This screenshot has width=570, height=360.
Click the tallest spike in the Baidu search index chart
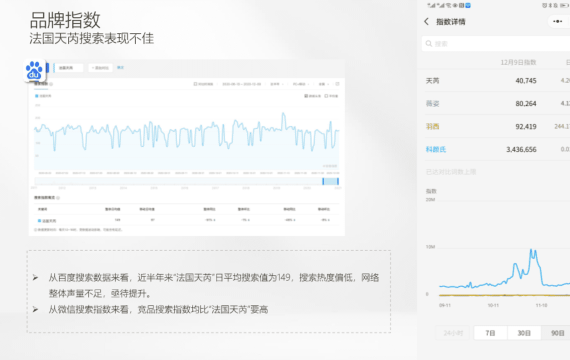point(283,114)
